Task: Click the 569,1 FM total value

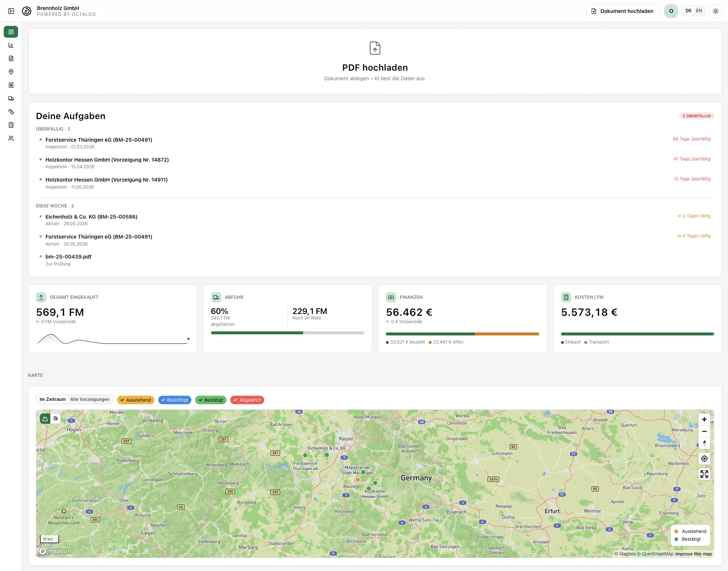Action: tap(60, 312)
